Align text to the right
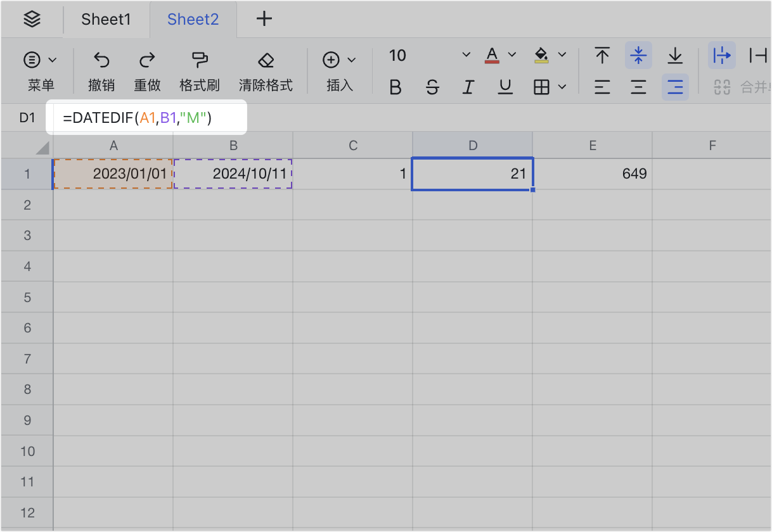The height and width of the screenshot is (532, 772). tap(675, 87)
